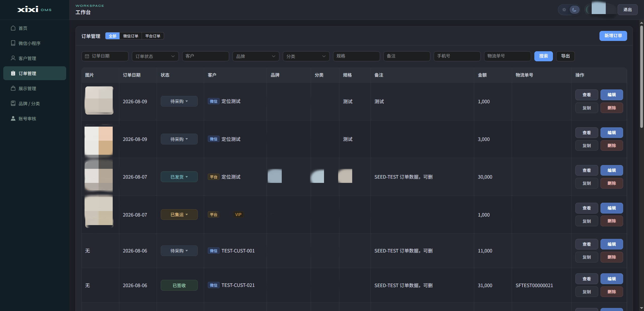
Task: Click the VIP tag on platform order
Action: pyautogui.click(x=238, y=215)
